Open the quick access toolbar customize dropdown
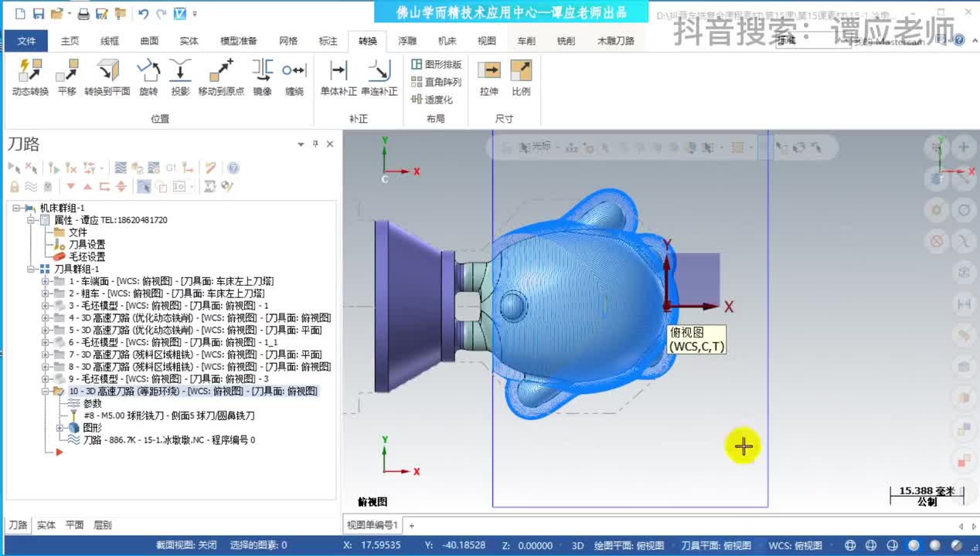This screenshot has height=556, width=980. pos(195,14)
